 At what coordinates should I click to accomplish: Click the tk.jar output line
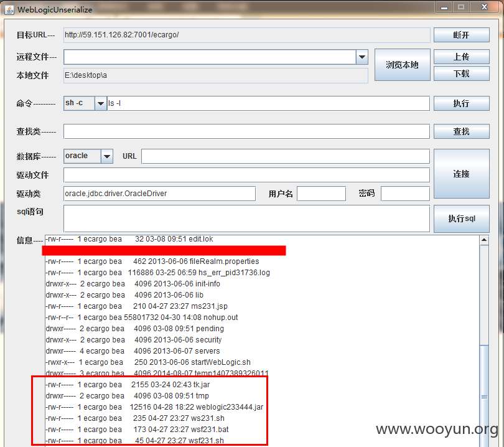click(x=128, y=385)
